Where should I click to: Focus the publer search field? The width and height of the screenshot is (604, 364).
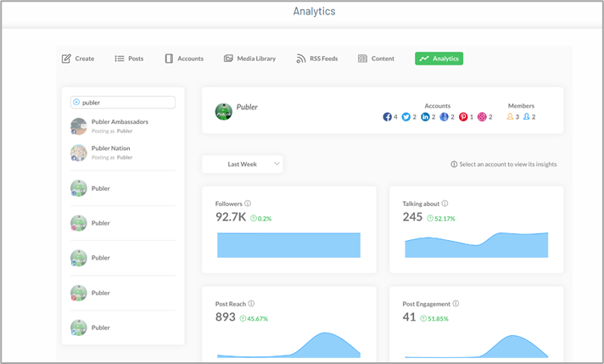point(123,103)
